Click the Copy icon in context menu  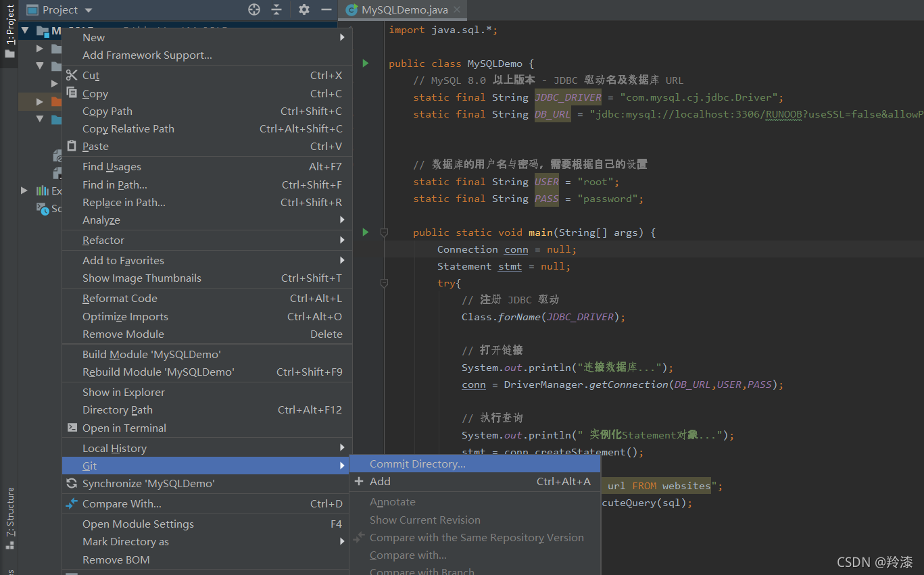pos(72,93)
